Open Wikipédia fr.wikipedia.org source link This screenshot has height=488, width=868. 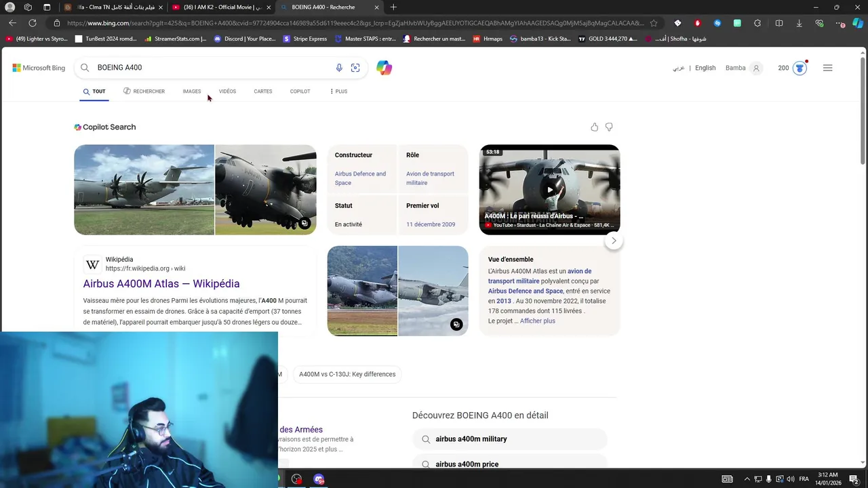pos(145,264)
